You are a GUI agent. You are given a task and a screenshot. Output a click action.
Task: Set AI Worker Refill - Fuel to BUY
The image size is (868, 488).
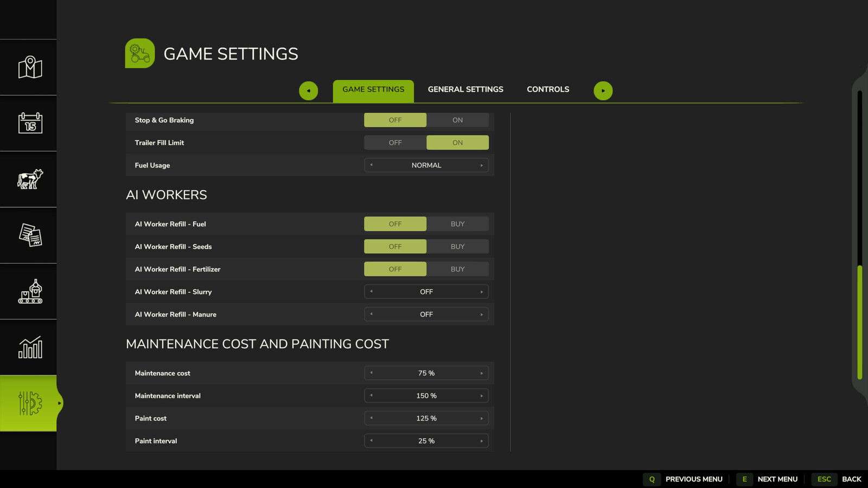[457, 223]
